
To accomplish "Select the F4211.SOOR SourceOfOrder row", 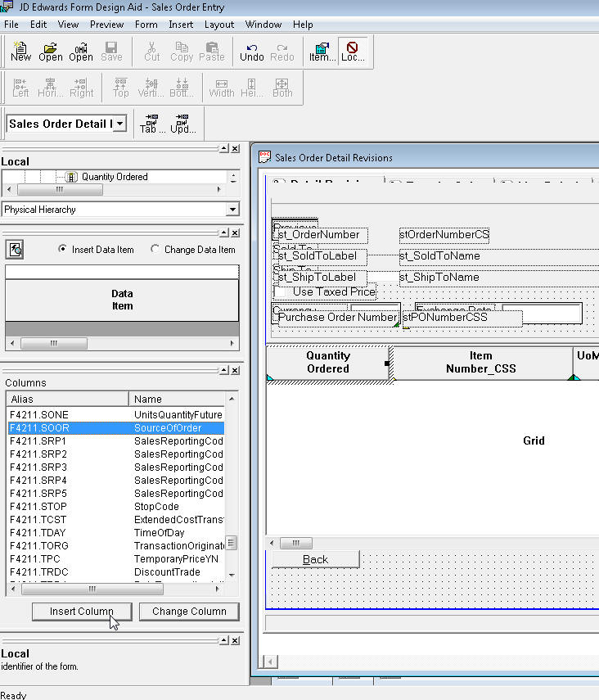I will pyautogui.click(x=116, y=427).
